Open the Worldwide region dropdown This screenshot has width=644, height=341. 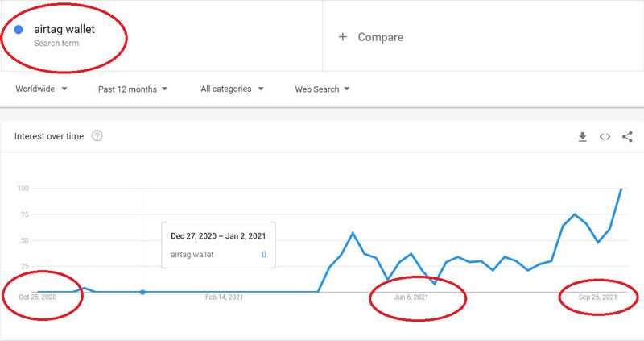(x=41, y=89)
